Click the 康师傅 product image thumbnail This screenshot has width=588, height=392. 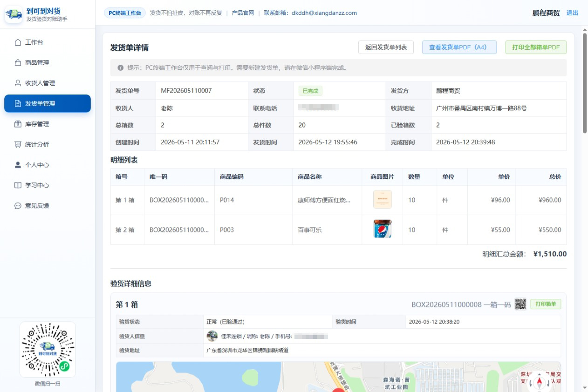[x=383, y=200]
